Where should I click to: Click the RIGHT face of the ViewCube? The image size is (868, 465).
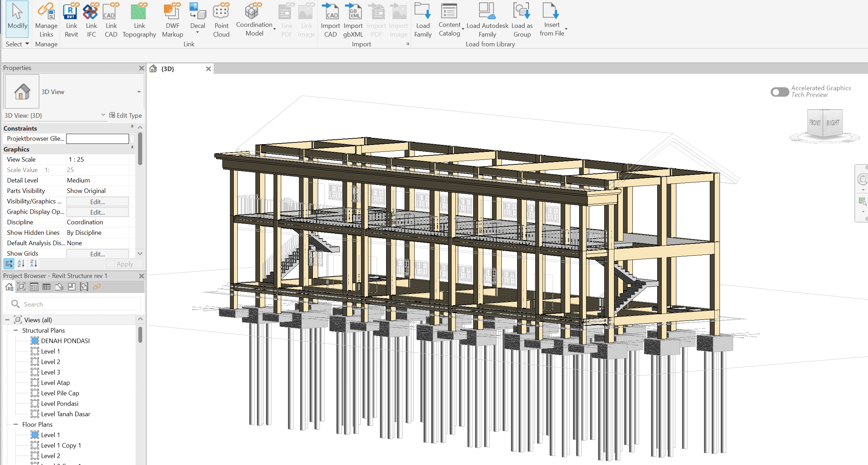coord(833,123)
